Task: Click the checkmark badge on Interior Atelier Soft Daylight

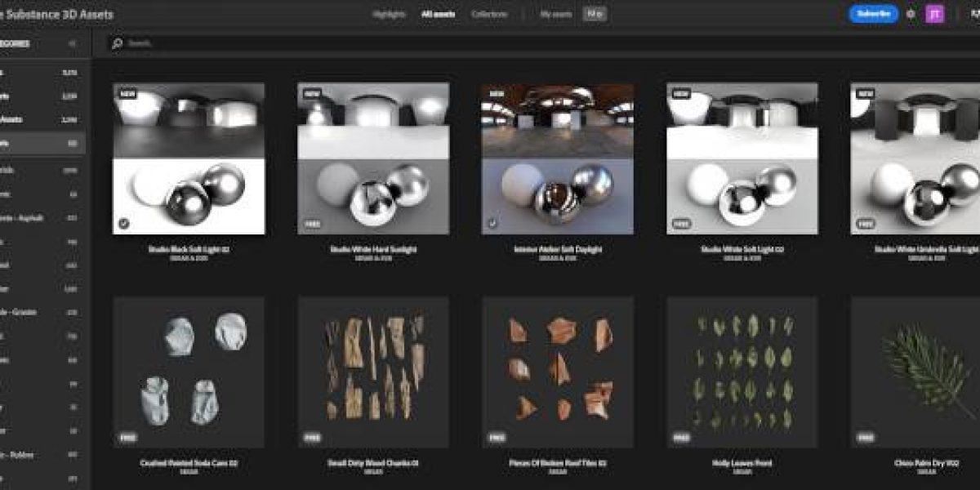Action: tap(492, 222)
